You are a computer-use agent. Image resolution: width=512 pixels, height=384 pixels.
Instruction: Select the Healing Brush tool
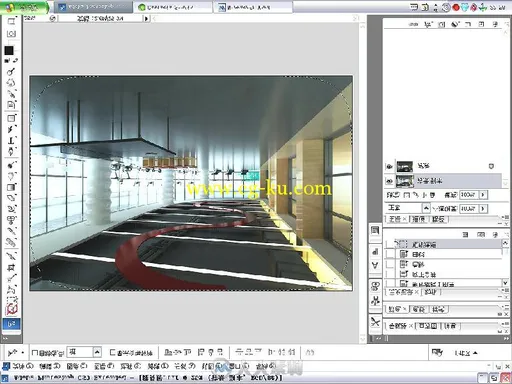pyautogui.click(x=11, y=242)
